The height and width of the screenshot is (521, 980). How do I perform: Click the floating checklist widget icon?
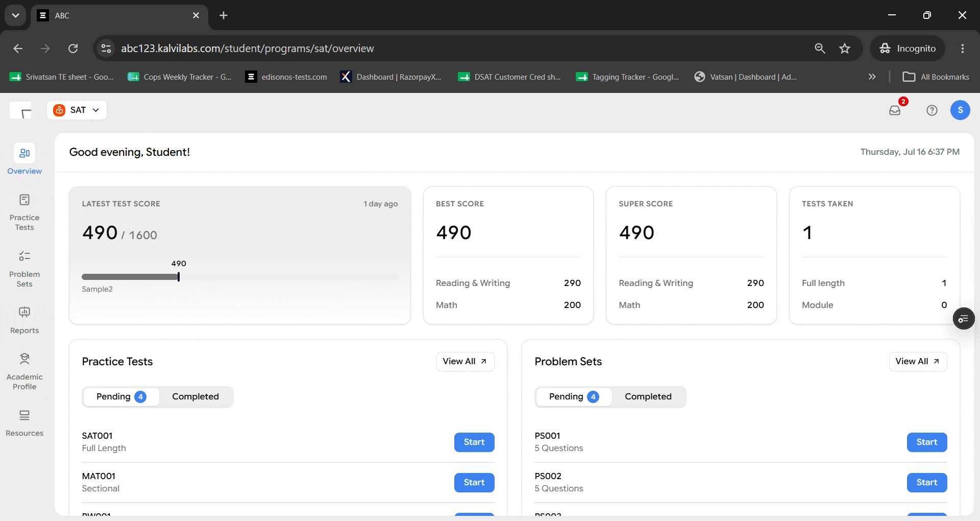[x=964, y=319]
